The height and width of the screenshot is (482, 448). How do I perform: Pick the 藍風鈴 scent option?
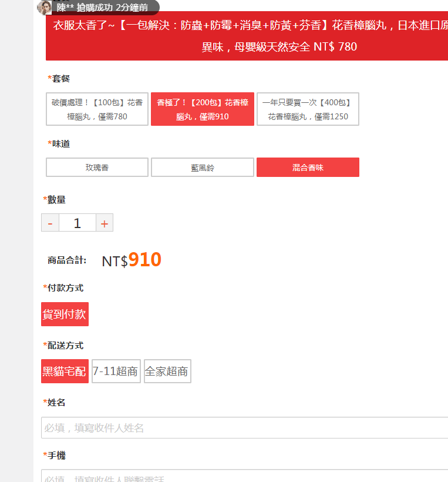(x=202, y=168)
